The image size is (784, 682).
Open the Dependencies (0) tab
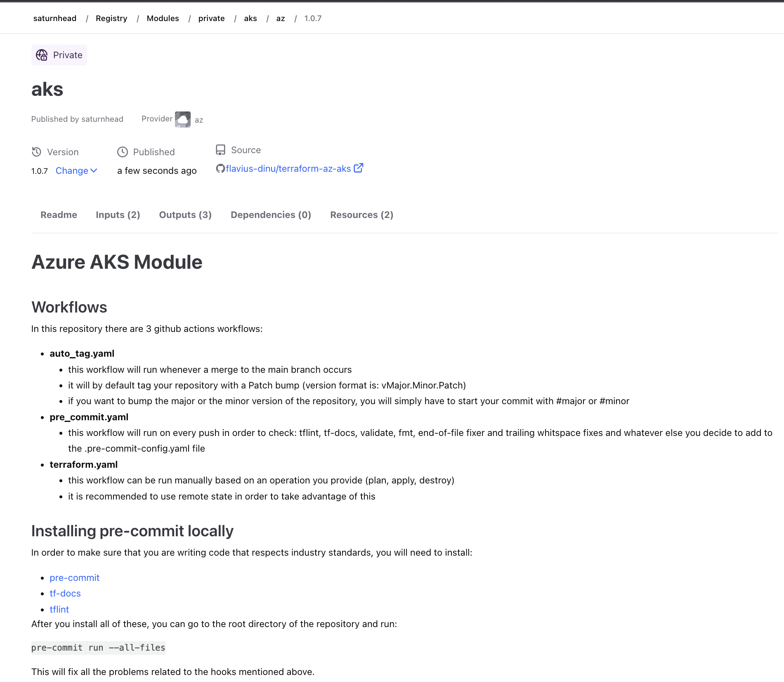click(271, 215)
